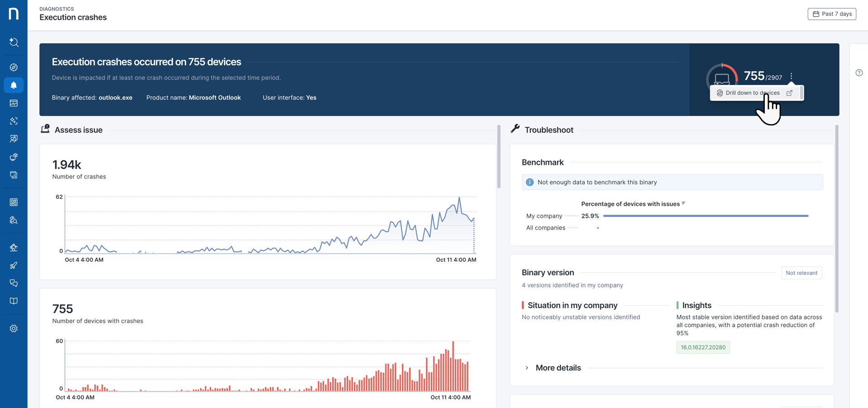Viewport: 868px width, 408px height.
Task: Open the book documentation icon in sidebar
Action: [x=14, y=301]
